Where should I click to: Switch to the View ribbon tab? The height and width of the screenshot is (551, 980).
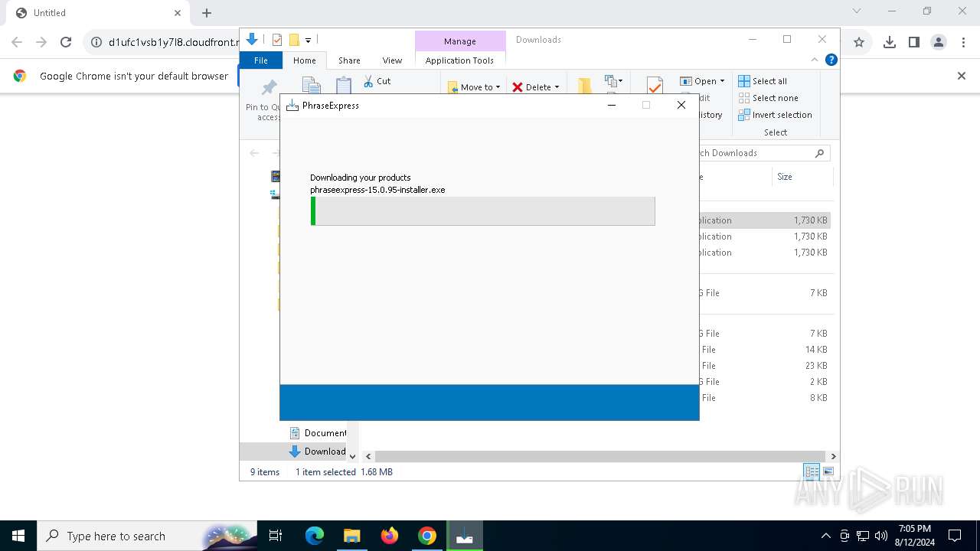[392, 60]
